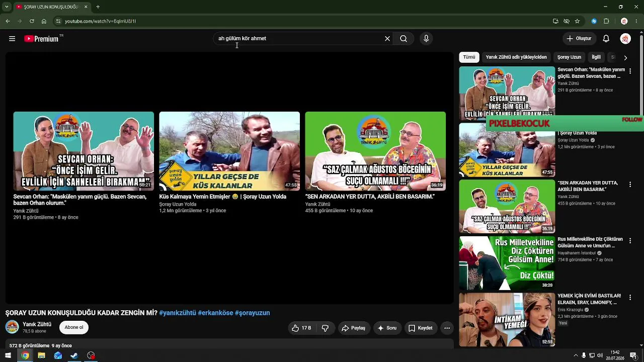Like the video with thumbs up
The width and height of the screenshot is (644, 362).
[x=301, y=328]
